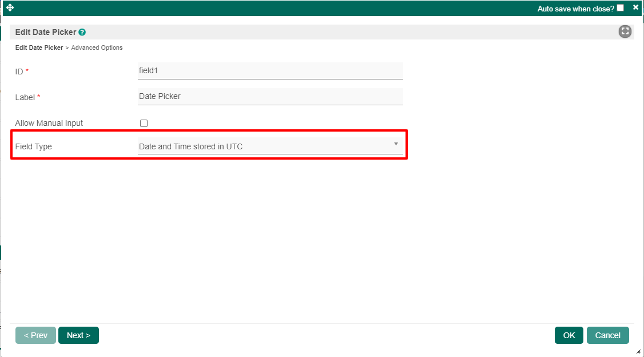This screenshot has height=357, width=644.
Task: Click the 'Allow Manual Input' label text
Action: point(49,123)
